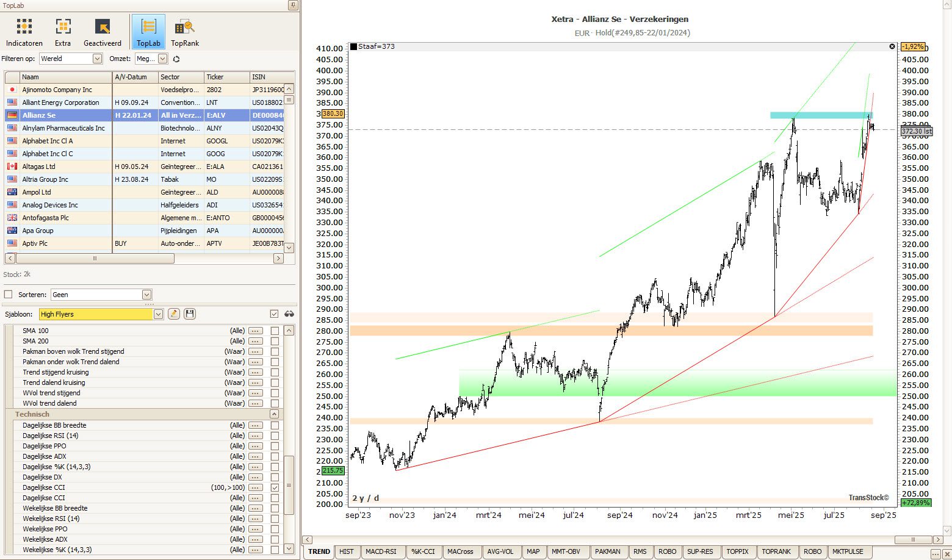
Task: Edit the High Flyers template with pencil icon
Action: [174, 314]
